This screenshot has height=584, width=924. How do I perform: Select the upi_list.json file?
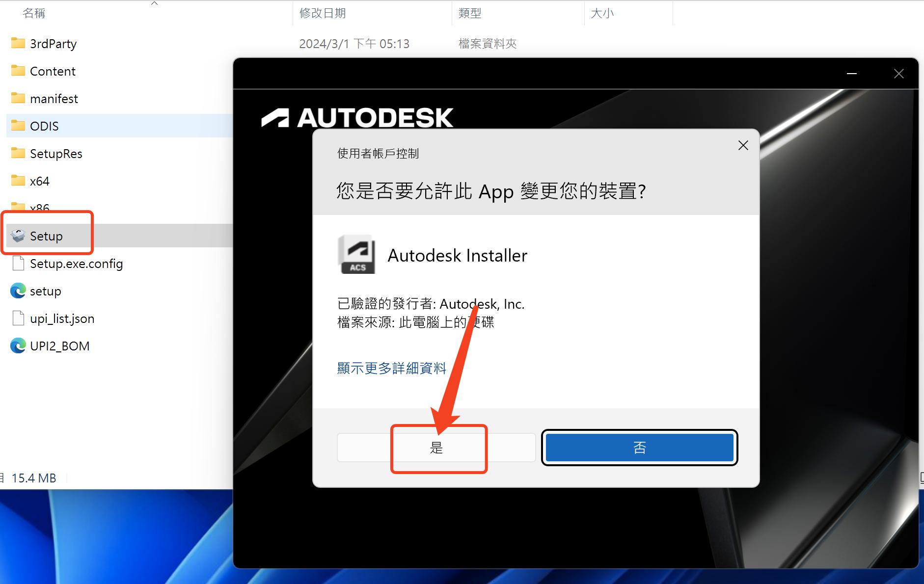coord(62,319)
